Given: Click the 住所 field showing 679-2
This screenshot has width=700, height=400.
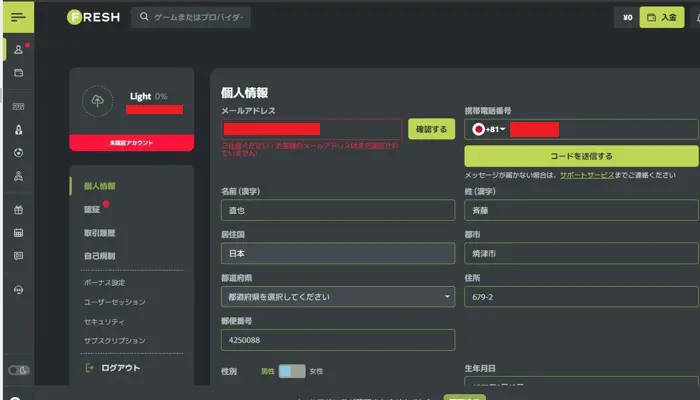Looking at the screenshot, I should click(581, 297).
